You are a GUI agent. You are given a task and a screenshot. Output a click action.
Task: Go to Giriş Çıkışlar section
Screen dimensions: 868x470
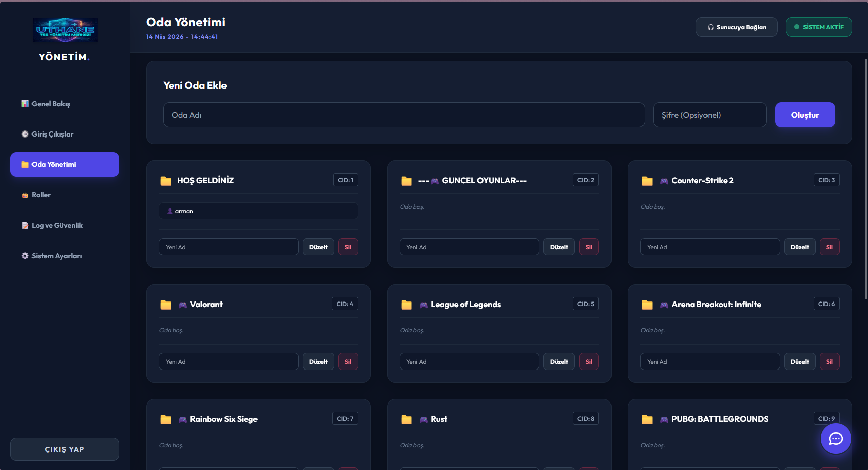coord(65,134)
